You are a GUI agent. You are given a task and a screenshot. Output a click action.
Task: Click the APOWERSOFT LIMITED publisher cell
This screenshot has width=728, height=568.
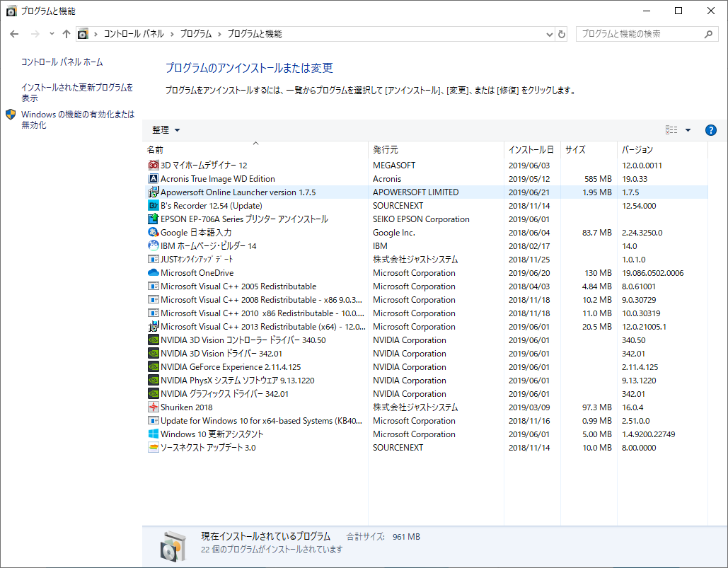point(415,192)
